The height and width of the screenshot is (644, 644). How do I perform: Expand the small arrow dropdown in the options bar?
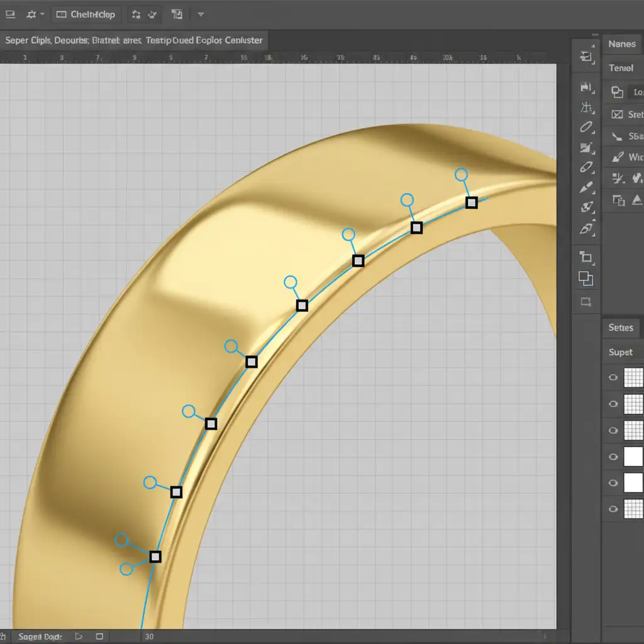click(x=200, y=14)
